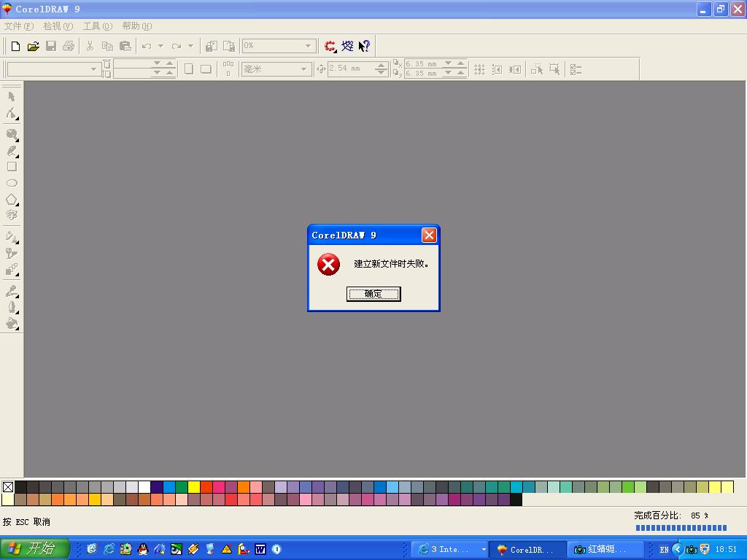Click the 确定 button in error dialog
Screen dimensions: 747x560
tap(373, 295)
